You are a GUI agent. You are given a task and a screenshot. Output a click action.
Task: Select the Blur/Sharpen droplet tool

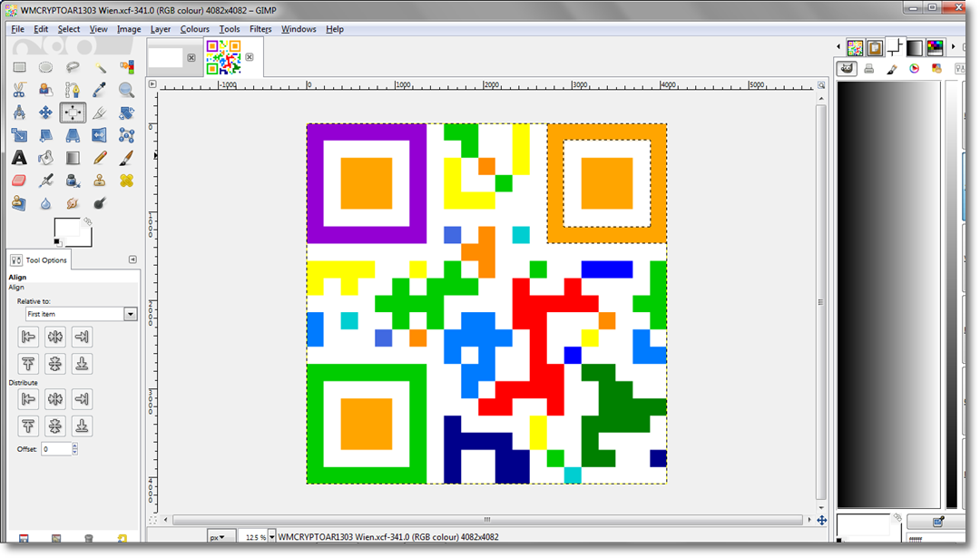(45, 203)
